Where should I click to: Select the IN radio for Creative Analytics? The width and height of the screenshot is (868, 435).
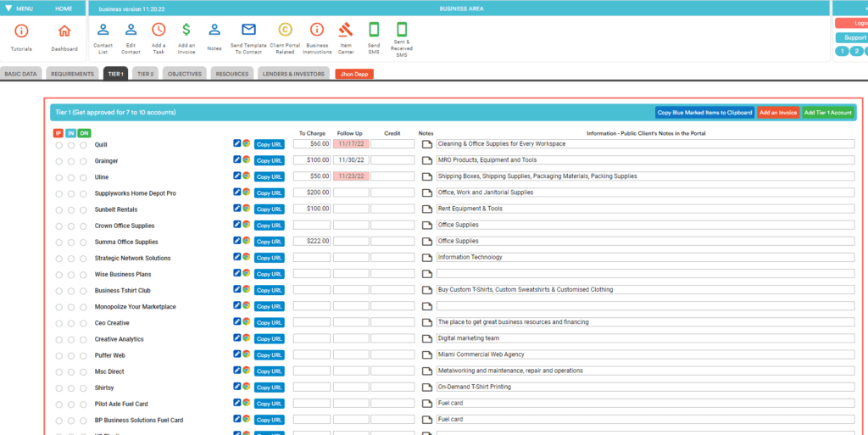[x=71, y=340]
